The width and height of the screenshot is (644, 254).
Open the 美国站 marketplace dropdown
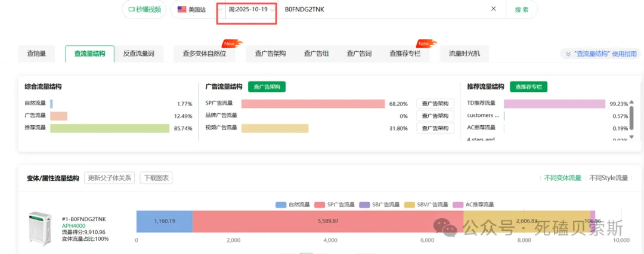197,10
